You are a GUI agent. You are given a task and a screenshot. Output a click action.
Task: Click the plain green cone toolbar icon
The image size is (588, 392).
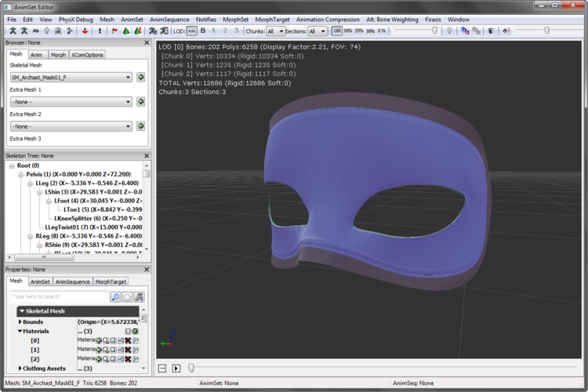[126, 31]
